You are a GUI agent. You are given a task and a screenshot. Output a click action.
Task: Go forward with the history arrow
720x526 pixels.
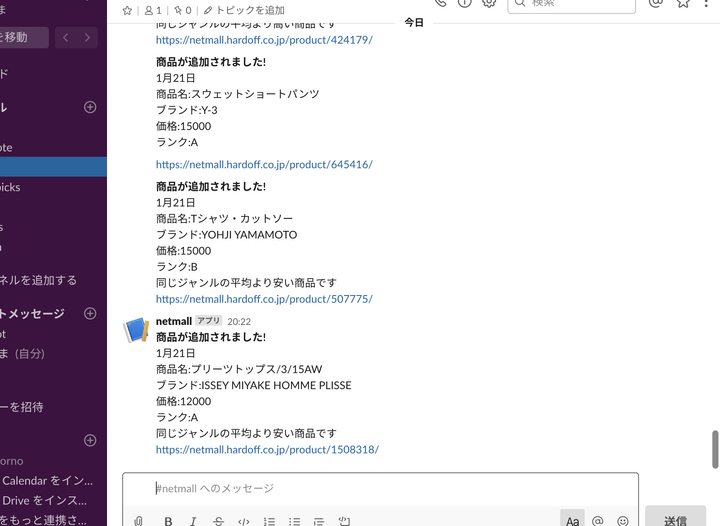[87, 38]
